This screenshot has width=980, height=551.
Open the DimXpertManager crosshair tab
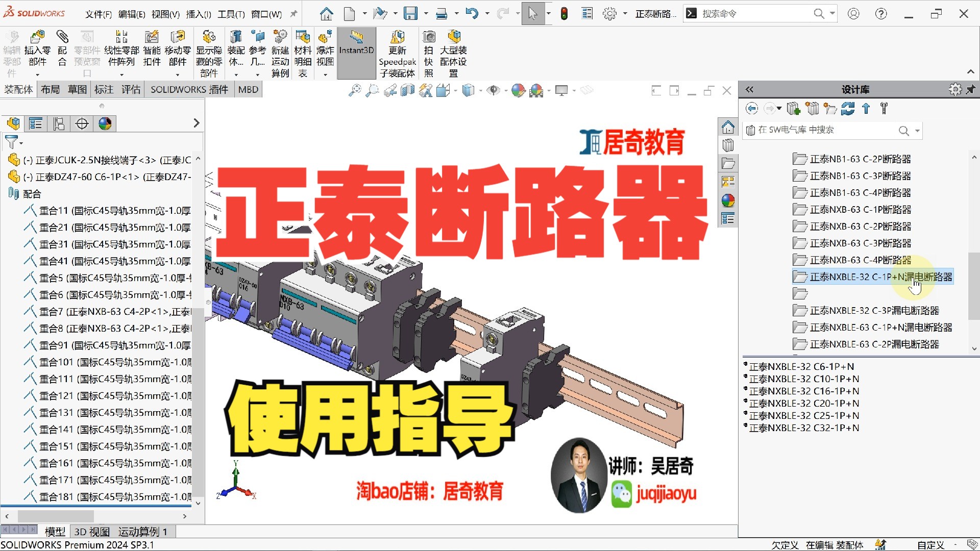82,123
